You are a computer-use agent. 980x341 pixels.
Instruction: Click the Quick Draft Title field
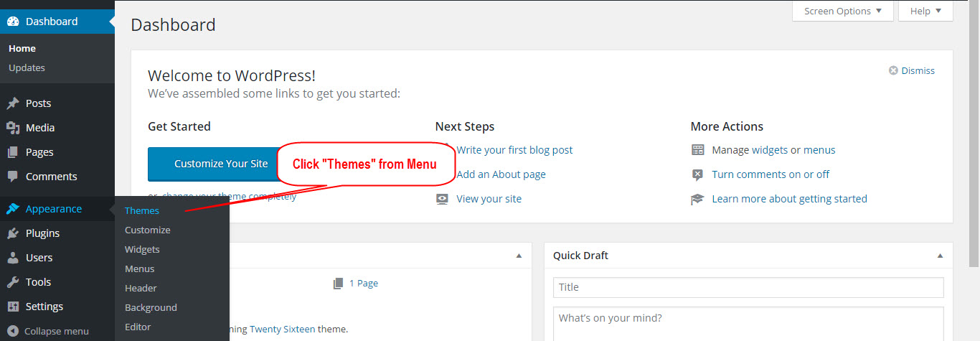tap(748, 287)
